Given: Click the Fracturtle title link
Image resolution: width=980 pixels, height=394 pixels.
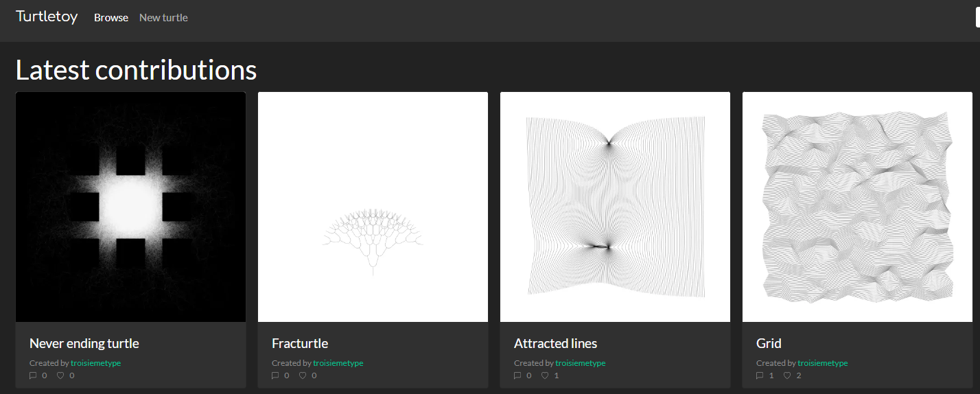Looking at the screenshot, I should (x=300, y=343).
